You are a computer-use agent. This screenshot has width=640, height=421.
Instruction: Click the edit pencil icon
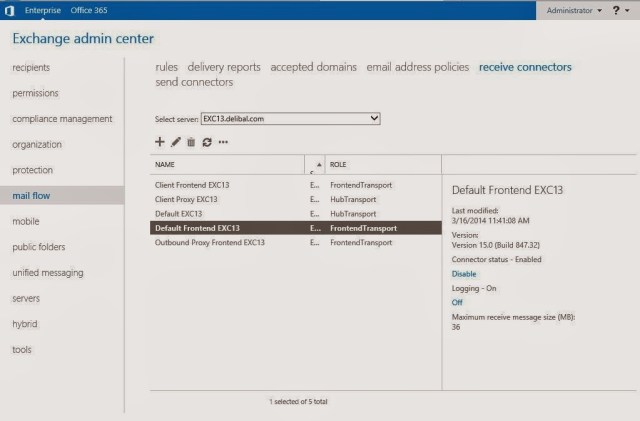[176, 142]
